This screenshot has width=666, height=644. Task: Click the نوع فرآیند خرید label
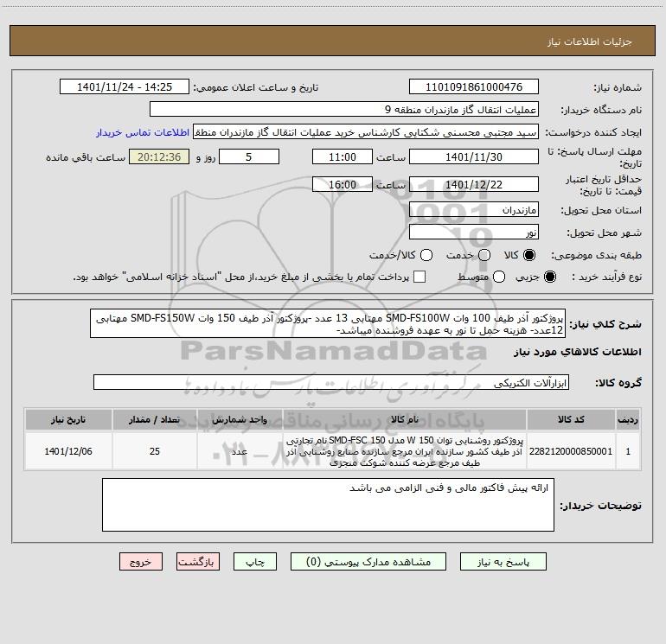pyautogui.click(x=606, y=277)
